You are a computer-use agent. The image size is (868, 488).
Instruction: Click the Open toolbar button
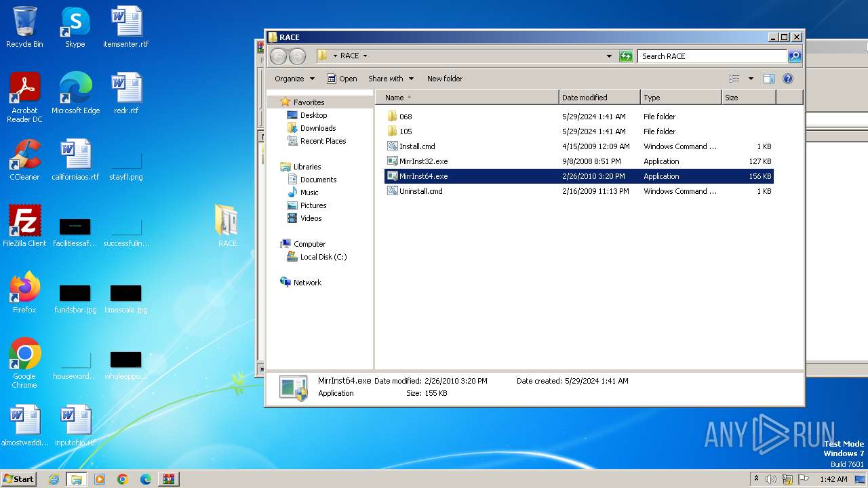tap(342, 79)
